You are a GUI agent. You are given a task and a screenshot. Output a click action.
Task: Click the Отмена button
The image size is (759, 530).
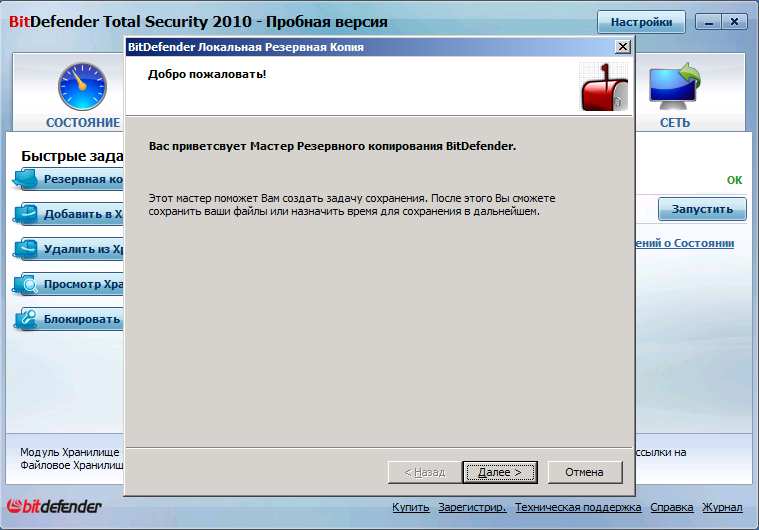coord(585,472)
